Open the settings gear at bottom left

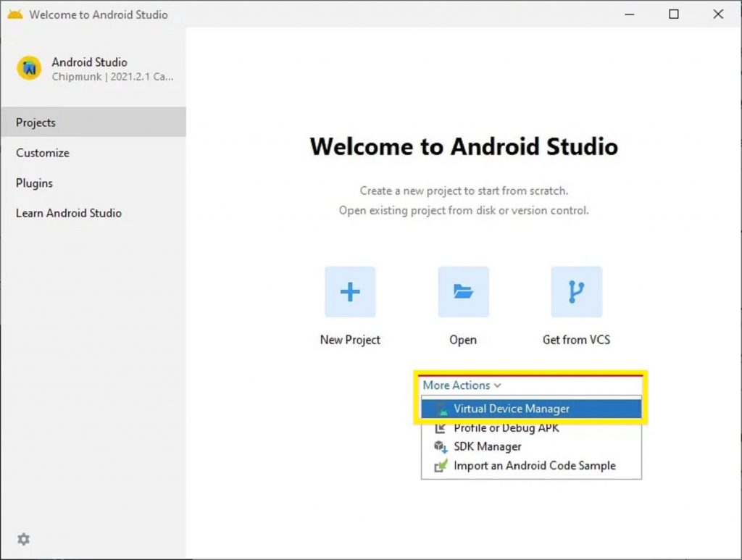[x=23, y=539]
